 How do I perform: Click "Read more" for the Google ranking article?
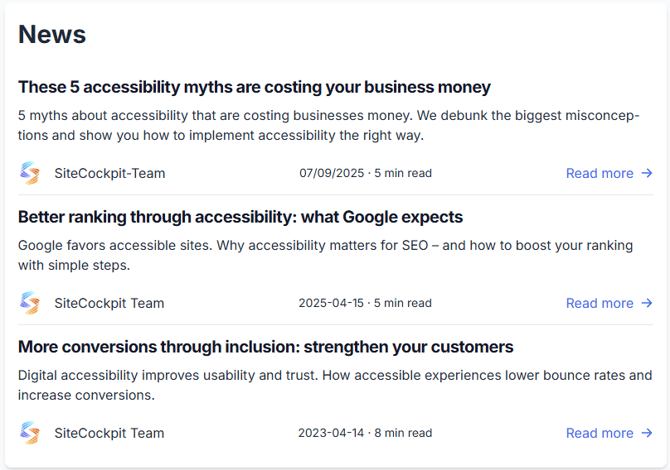coord(599,303)
